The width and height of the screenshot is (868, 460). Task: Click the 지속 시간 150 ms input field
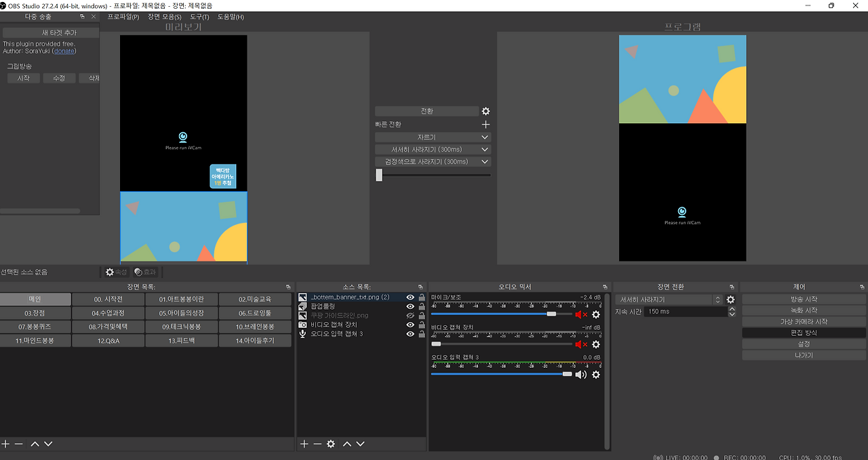coord(685,312)
